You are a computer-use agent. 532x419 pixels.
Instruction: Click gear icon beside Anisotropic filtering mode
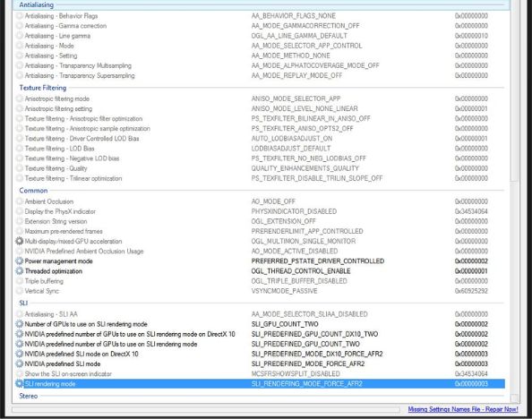tap(20, 98)
